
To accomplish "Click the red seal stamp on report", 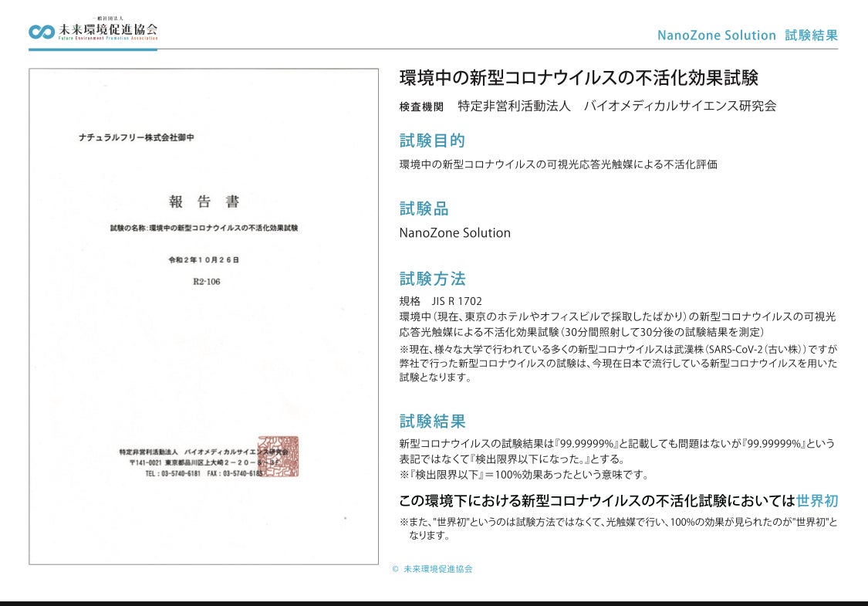I will pyautogui.click(x=279, y=455).
